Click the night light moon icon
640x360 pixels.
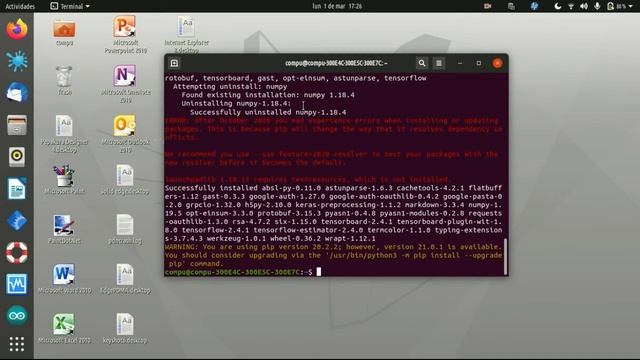click(558, 6)
